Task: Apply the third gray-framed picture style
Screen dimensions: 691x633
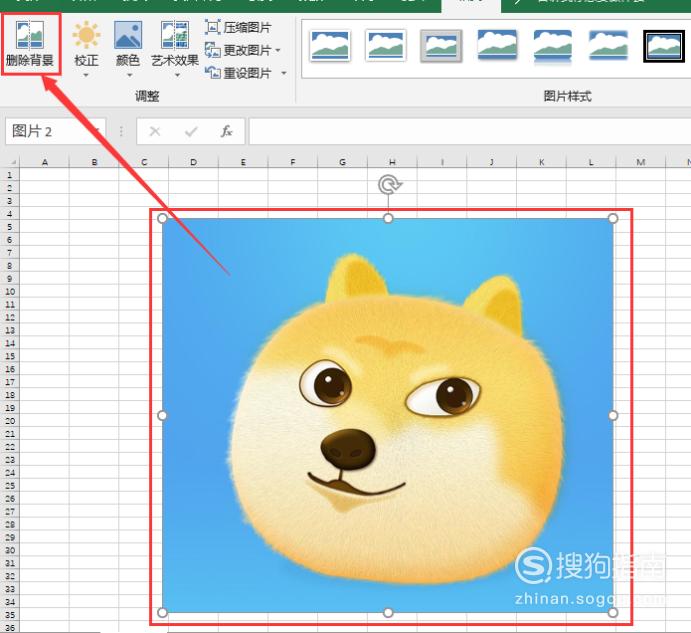Action: 441,46
